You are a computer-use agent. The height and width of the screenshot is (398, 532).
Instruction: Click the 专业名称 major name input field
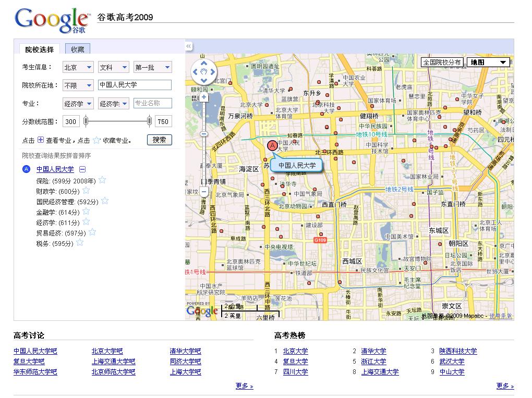pyautogui.click(x=152, y=104)
